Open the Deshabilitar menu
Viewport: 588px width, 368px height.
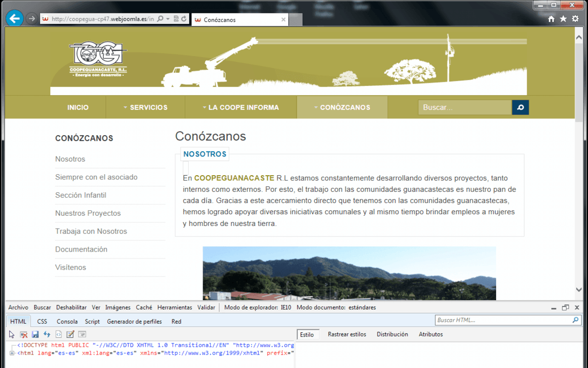[71, 308]
